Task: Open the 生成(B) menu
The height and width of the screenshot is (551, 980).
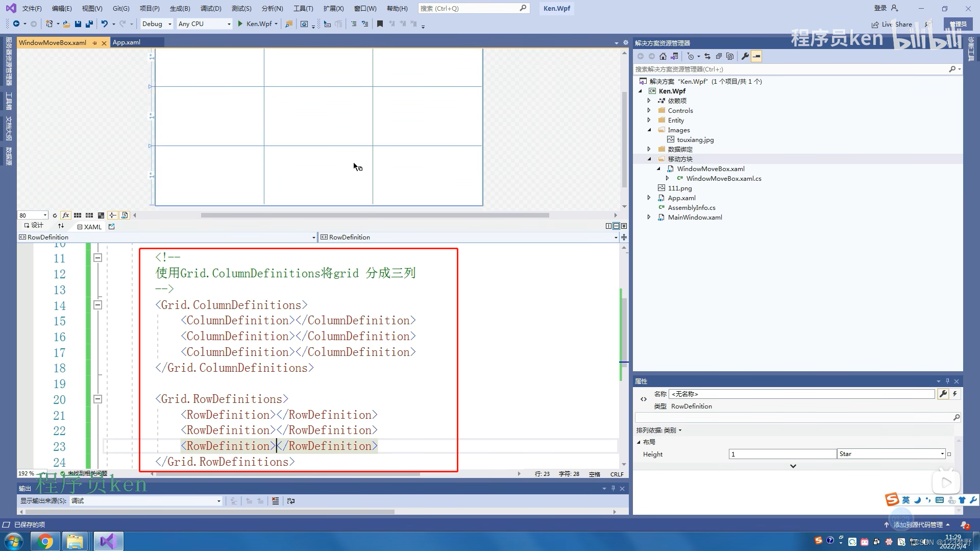Action: coord(180,9)
